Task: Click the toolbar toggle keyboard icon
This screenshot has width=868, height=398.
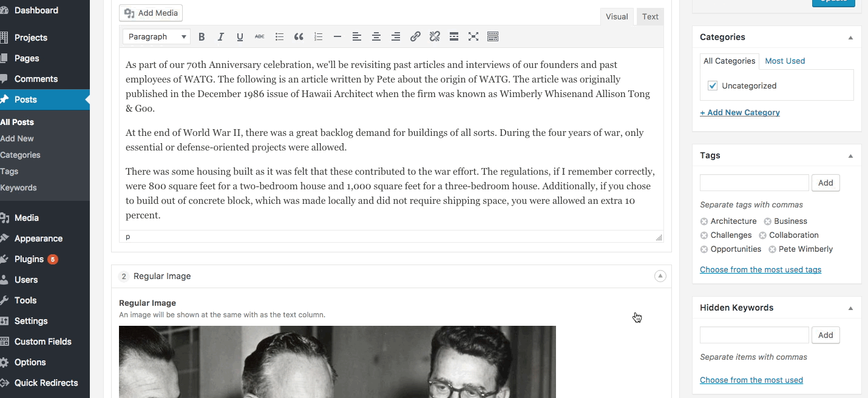Action: pos(493,37)
